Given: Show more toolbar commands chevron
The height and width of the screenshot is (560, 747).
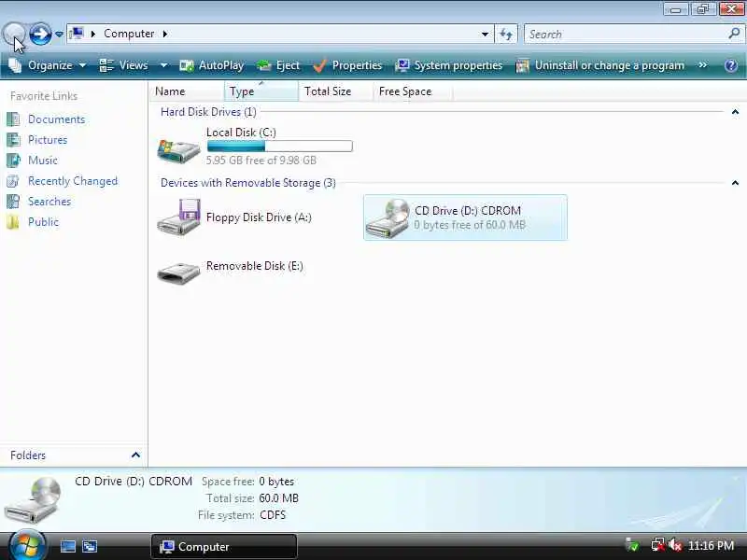Looking at the screenshot, I should pyautogui.click(x=703, y=64).
